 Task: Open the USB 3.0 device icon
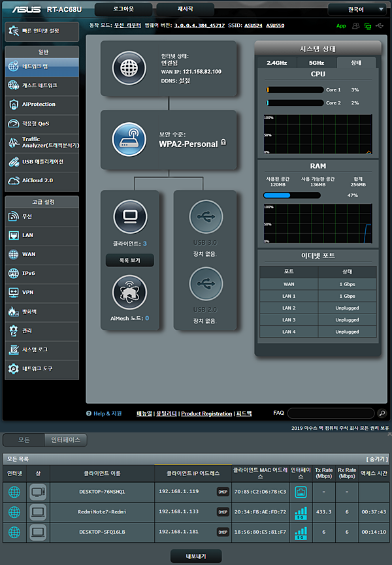click(206, 217)
